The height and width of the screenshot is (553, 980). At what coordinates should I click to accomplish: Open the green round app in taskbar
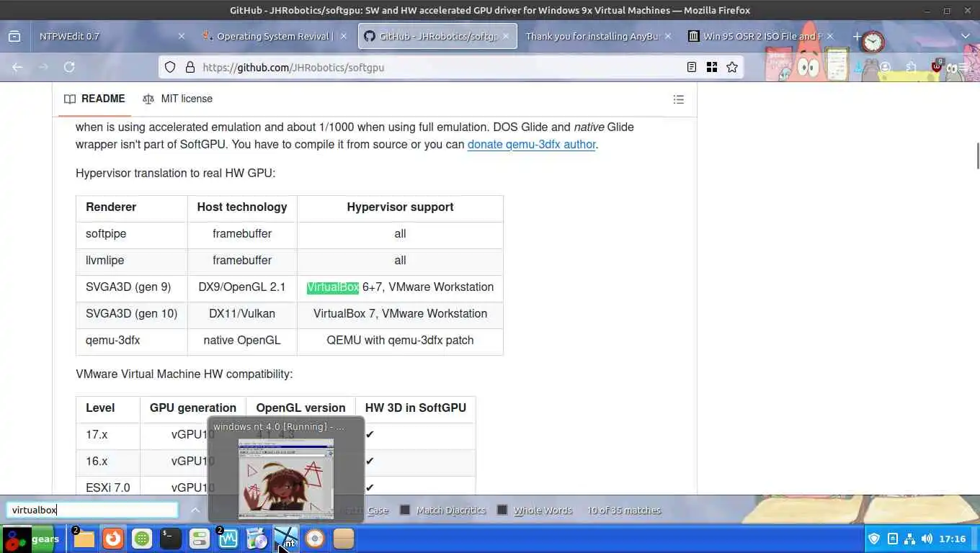pos(141,539)
